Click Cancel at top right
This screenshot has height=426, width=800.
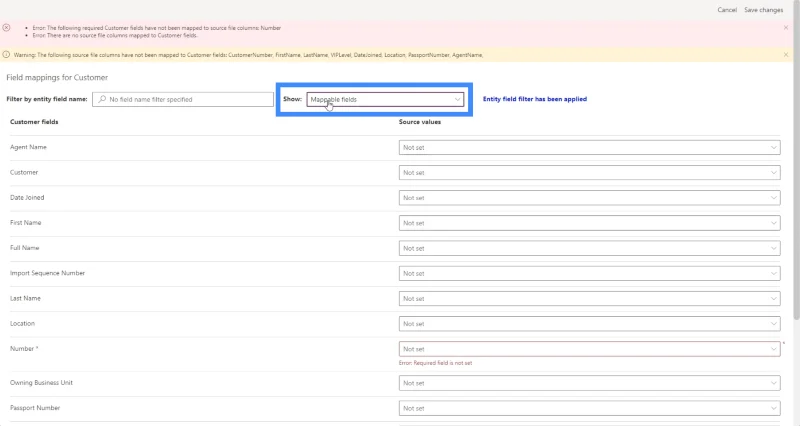727,10
